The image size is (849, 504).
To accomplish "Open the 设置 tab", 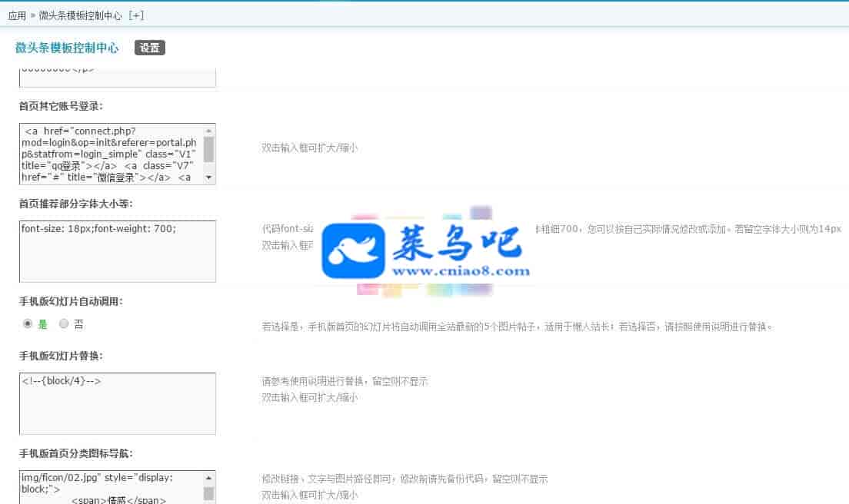I will pyautogui.click(x=149, y=48).
